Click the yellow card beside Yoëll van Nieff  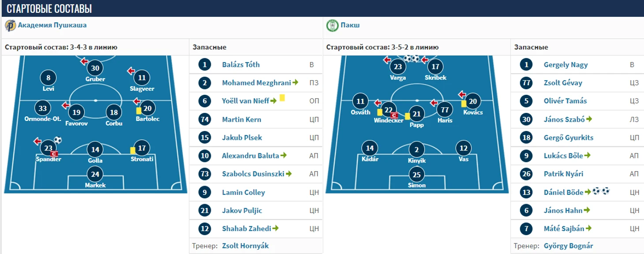point(282,98)
